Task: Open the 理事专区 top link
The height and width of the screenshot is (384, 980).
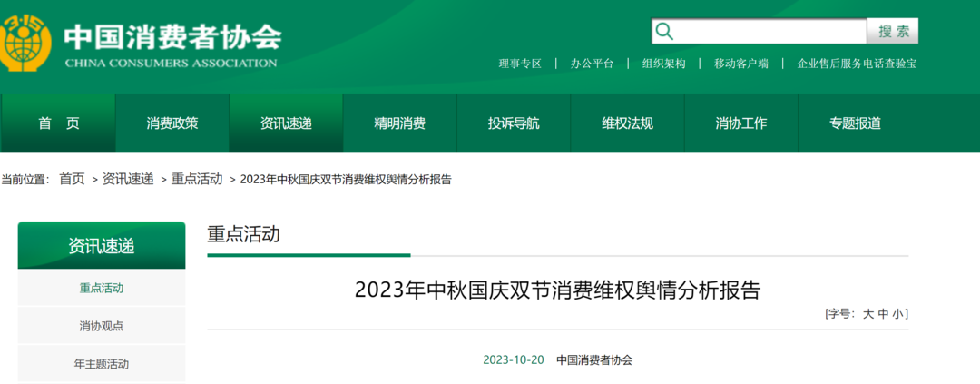Action: coord(520,64)
